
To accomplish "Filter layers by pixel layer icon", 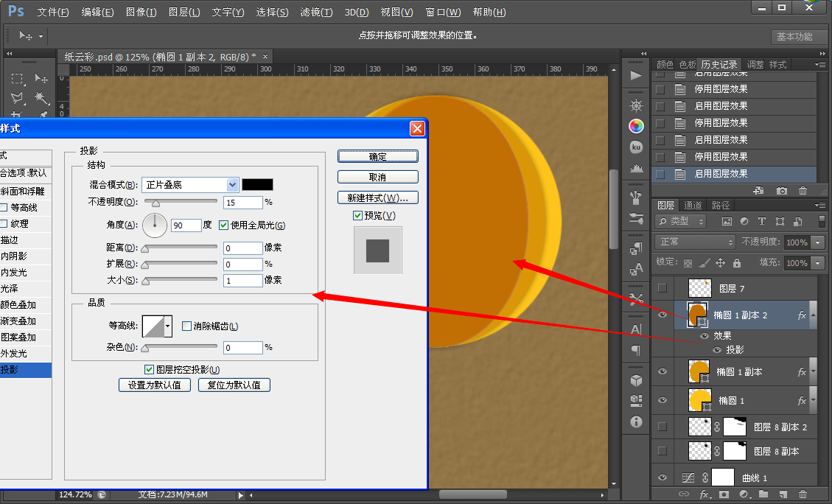I will click(727, 221).
